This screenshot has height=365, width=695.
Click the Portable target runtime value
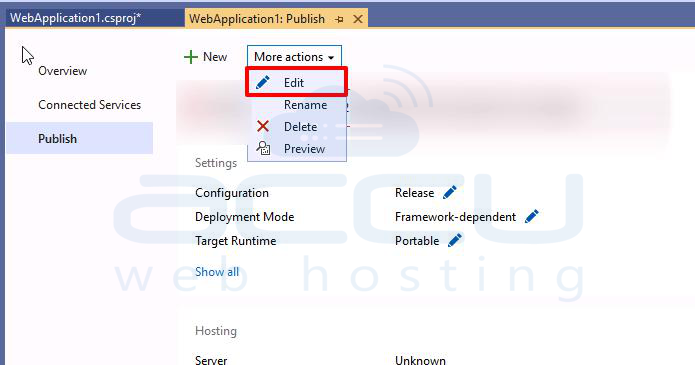point(417,241)
